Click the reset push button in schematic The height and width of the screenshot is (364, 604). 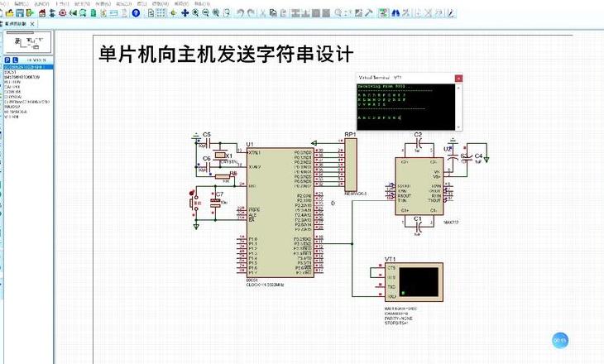tap(195, 203)
